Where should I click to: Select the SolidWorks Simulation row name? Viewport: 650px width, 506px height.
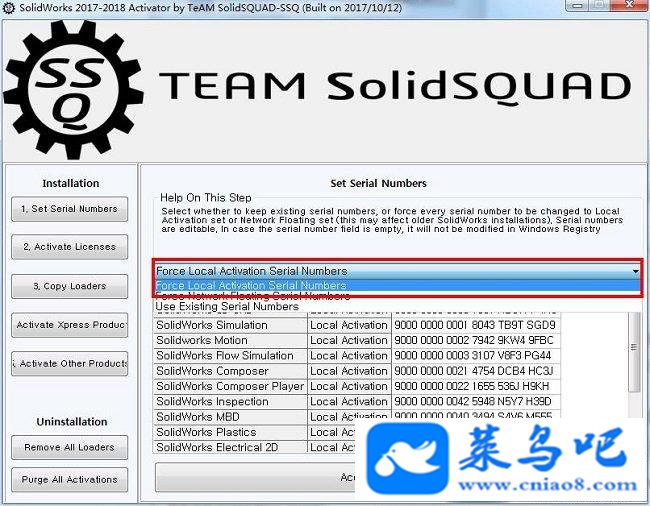coord(230,325)
